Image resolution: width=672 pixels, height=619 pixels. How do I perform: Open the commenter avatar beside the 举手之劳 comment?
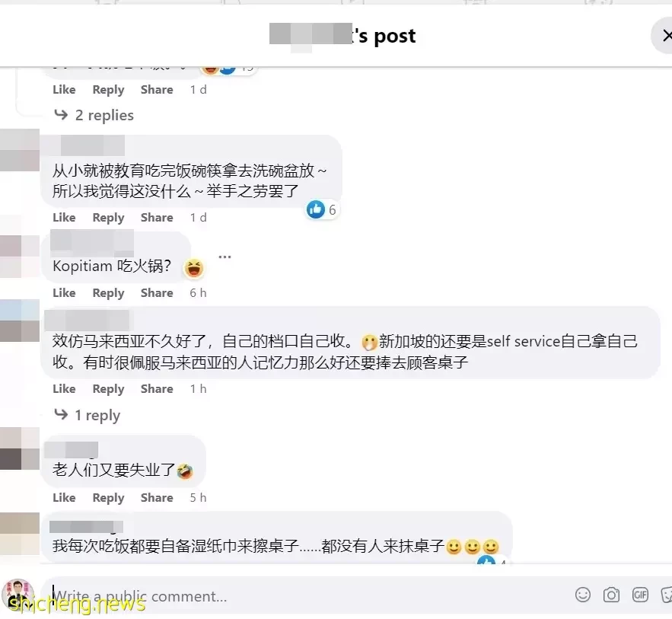click(20, 150)
